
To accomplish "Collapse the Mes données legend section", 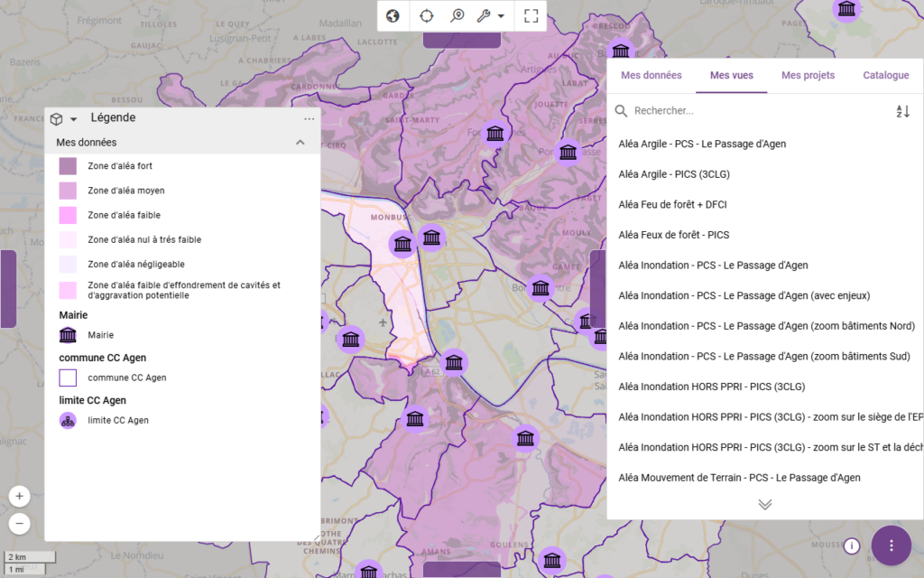I will (x=300, y=142).
